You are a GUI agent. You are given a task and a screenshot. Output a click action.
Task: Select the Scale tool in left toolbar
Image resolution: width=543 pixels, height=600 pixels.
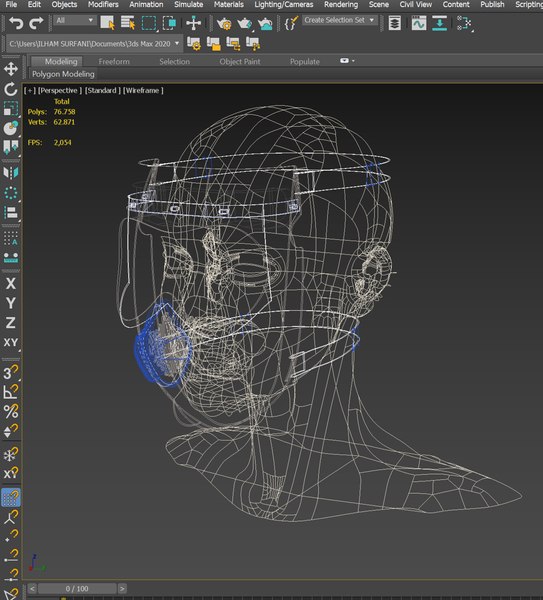pyautogui.click(x=11, y=109)
